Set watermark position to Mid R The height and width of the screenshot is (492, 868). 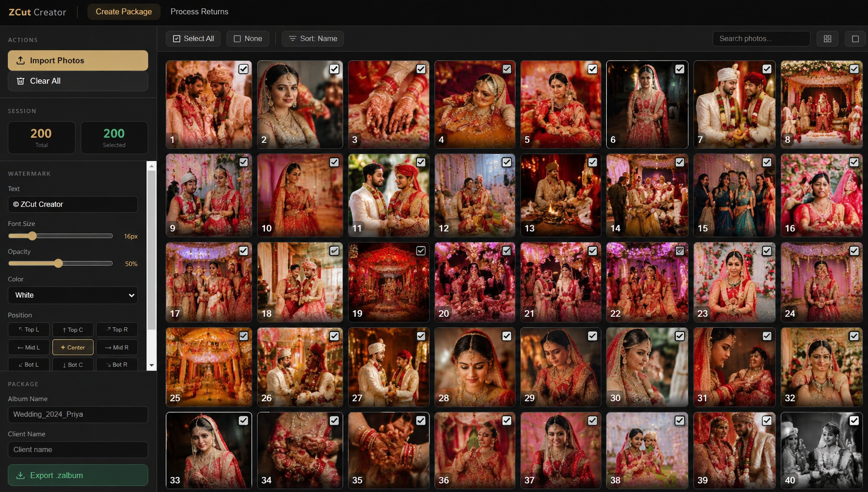click(x=117, y=347)
